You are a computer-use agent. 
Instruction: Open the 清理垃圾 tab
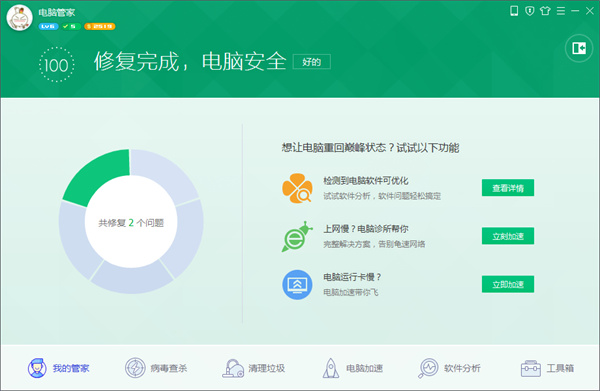click(x=254, y=368)
